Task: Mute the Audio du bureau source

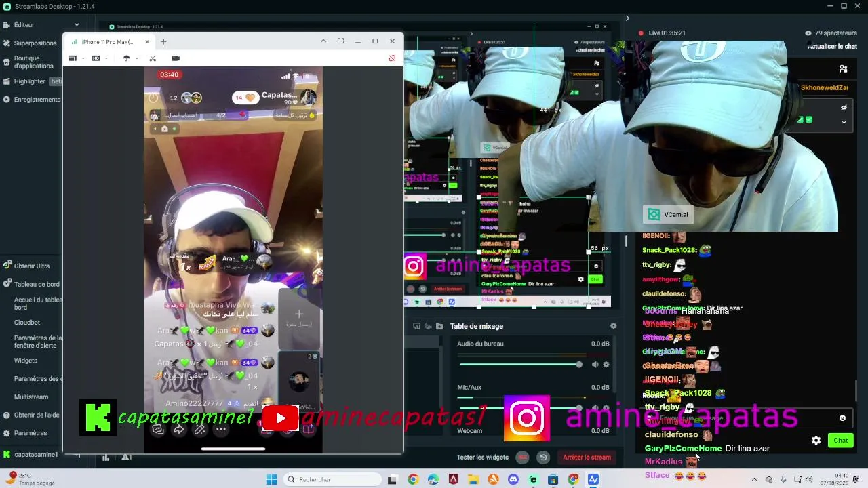Action: tap(595, 365)
